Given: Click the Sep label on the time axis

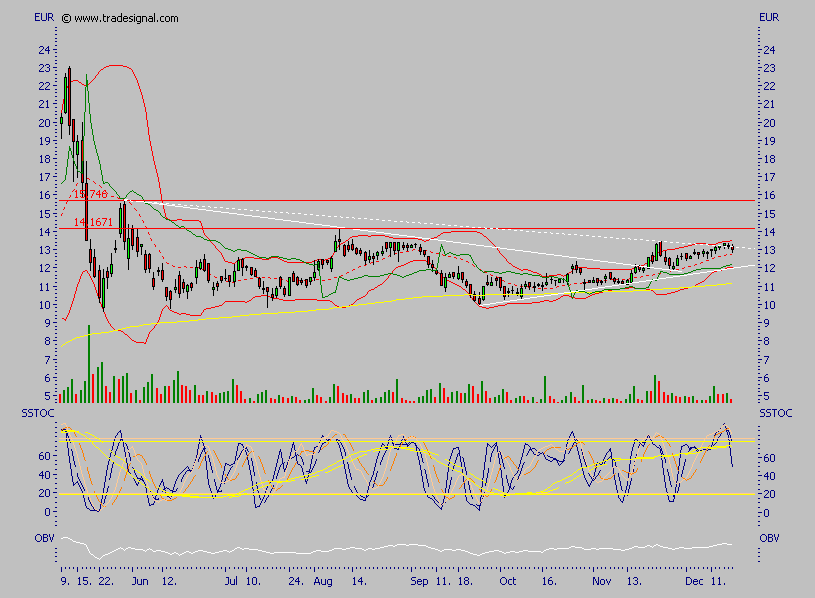Looking at the screenshot, I should point(419,580).
